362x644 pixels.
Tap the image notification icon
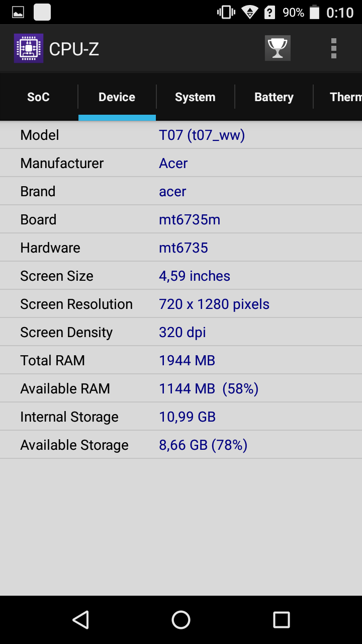pyautogui.click(x=18, y=12)
